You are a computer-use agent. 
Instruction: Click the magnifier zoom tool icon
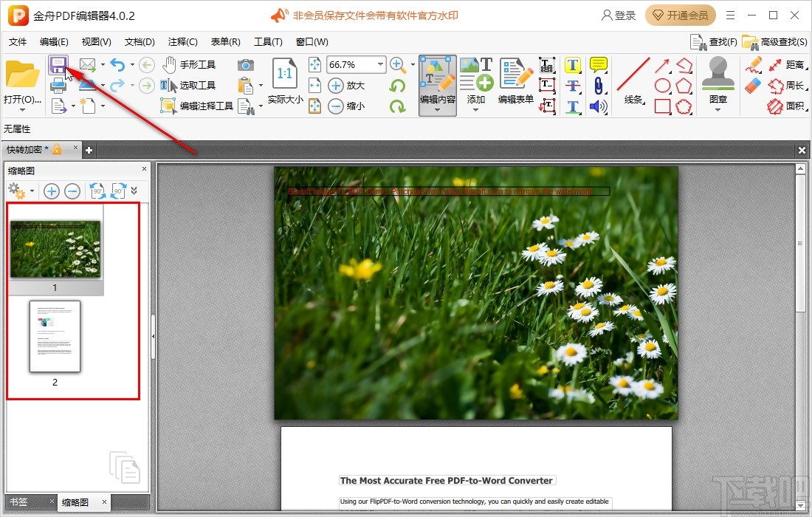click(397, 65)
